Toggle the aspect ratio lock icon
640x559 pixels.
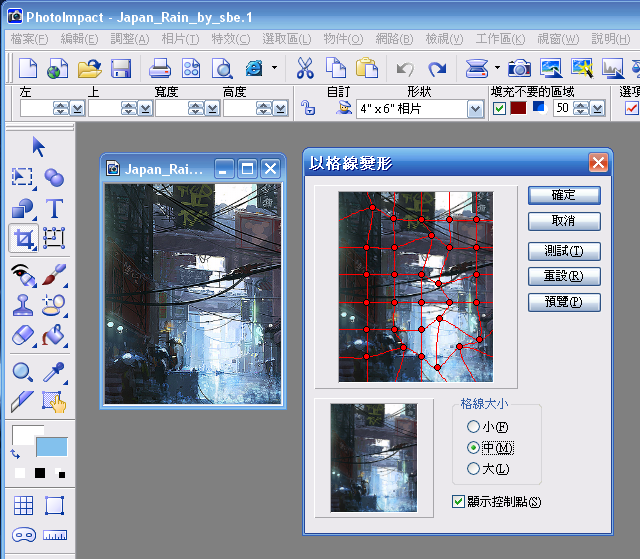click(308, 108)
